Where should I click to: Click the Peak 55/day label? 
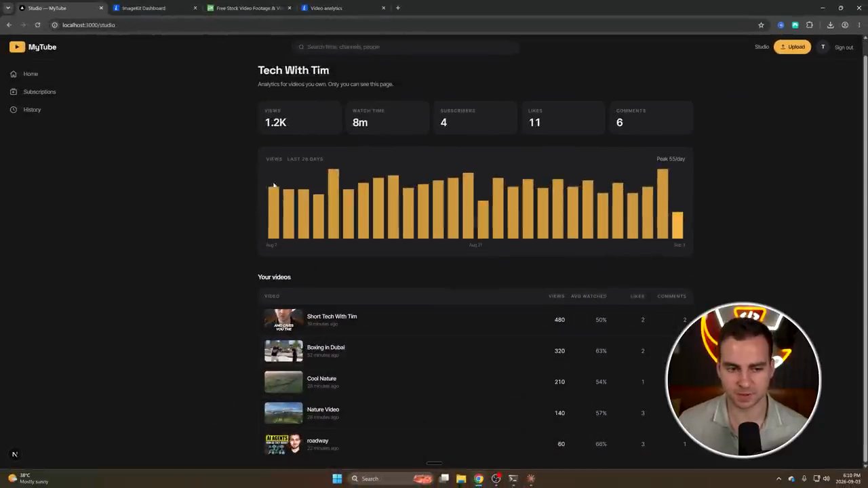[671, 159]
